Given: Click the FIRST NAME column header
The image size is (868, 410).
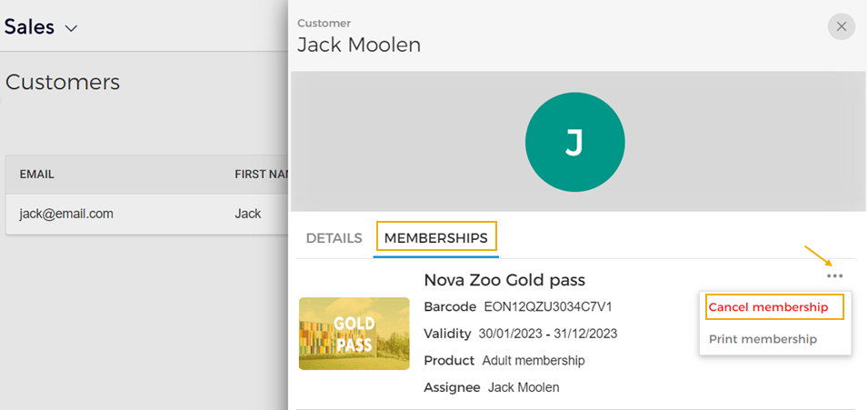Looking at the screenshot, I should pos(261,175).
